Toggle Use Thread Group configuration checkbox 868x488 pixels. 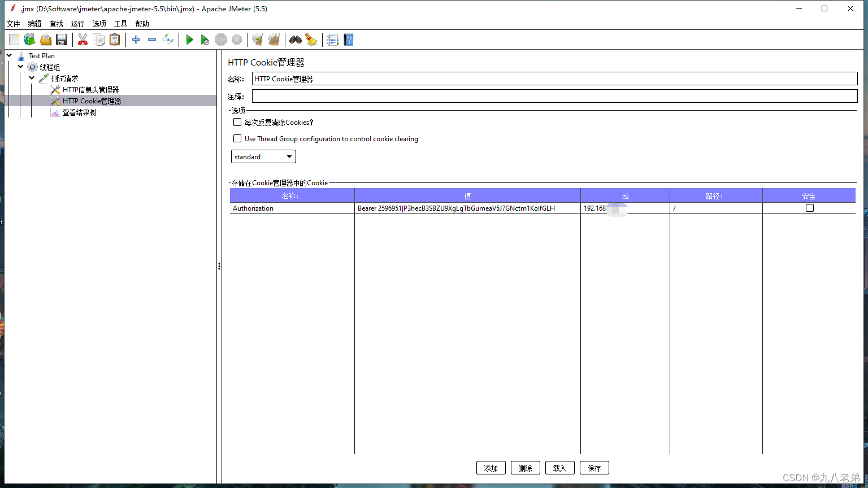(x=237, y=138)
